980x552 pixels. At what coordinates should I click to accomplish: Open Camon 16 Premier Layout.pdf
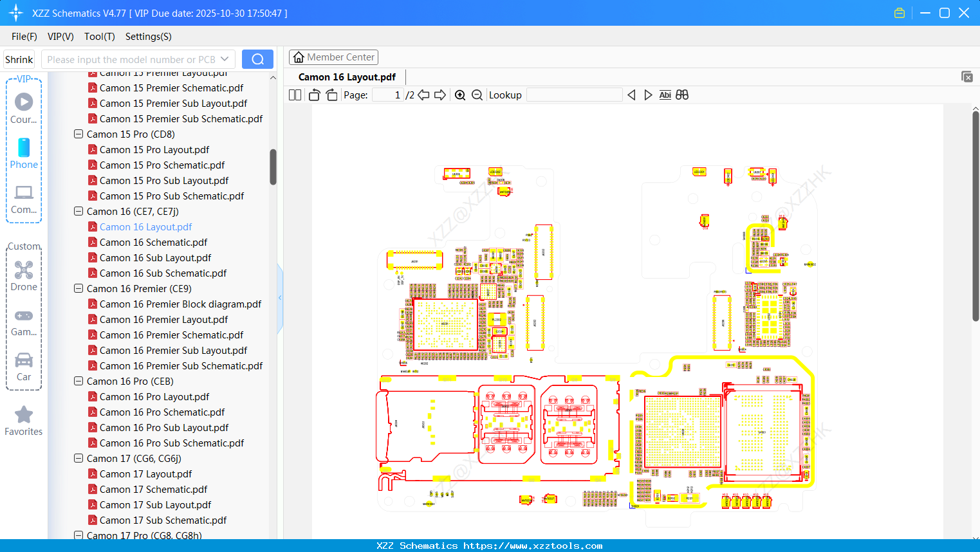(163, 319)
